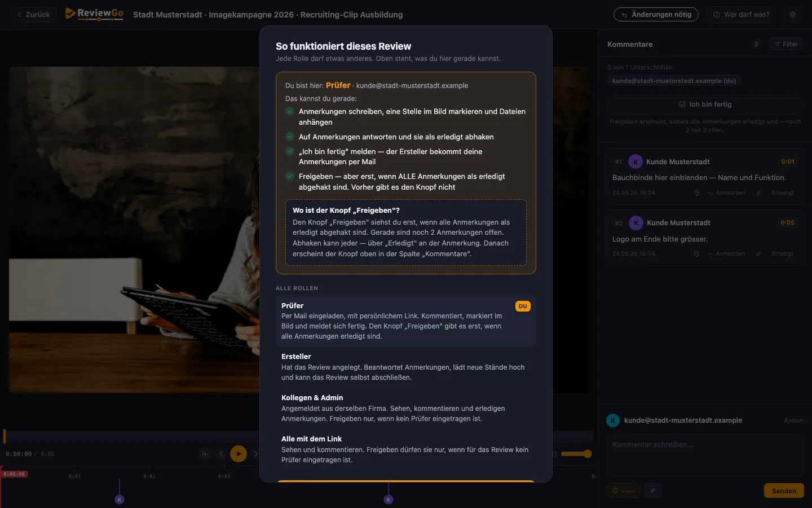Screen dimensions: 812x508
Task: Send the comment with Senden
Action: click(x=784, y=491)
